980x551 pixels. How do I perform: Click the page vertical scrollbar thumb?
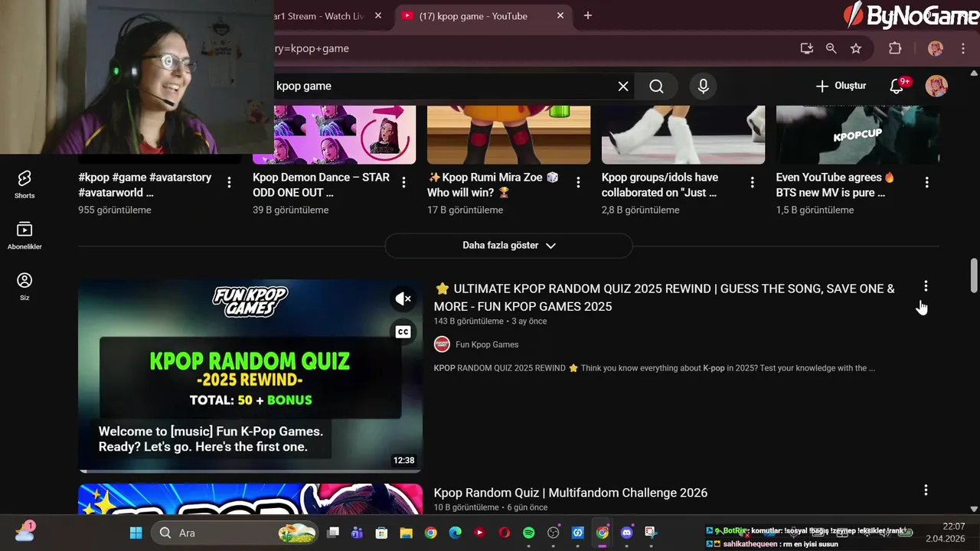974,275
